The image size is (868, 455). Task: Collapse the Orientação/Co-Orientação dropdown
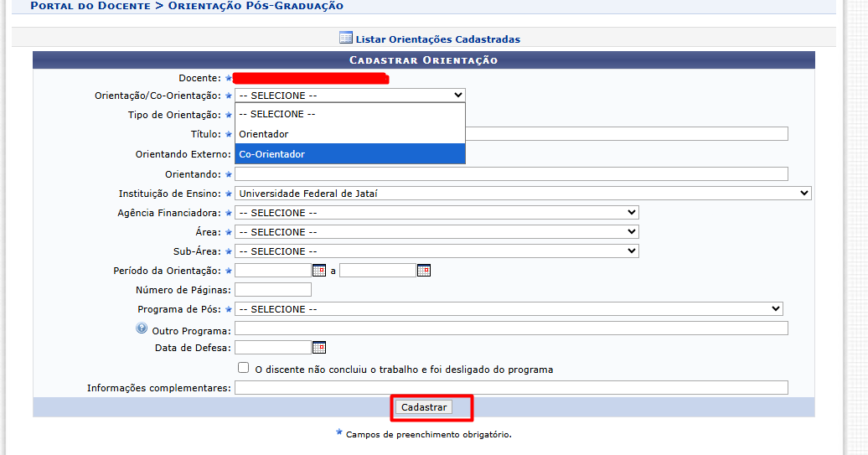coord(350,96)
